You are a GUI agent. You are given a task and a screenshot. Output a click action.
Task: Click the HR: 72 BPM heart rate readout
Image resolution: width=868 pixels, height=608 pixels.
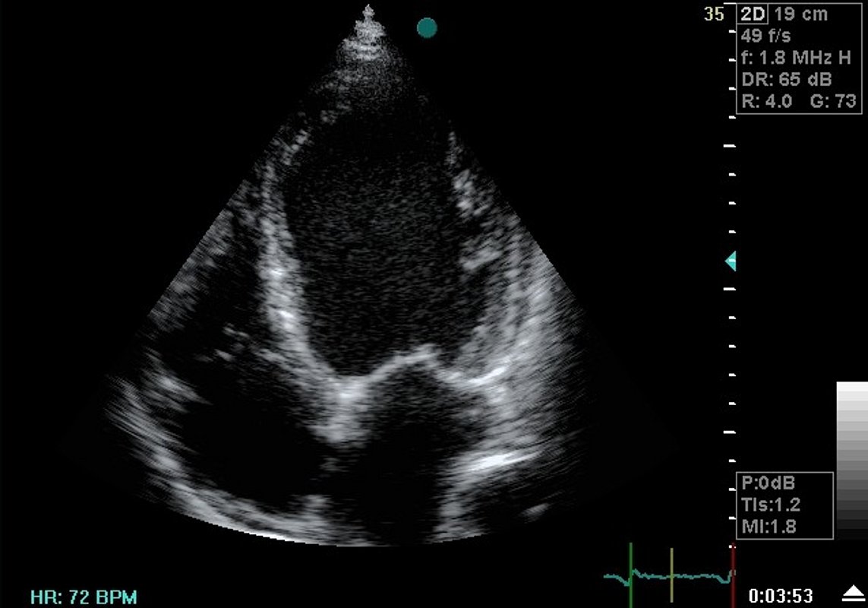(x=84, y=597)
